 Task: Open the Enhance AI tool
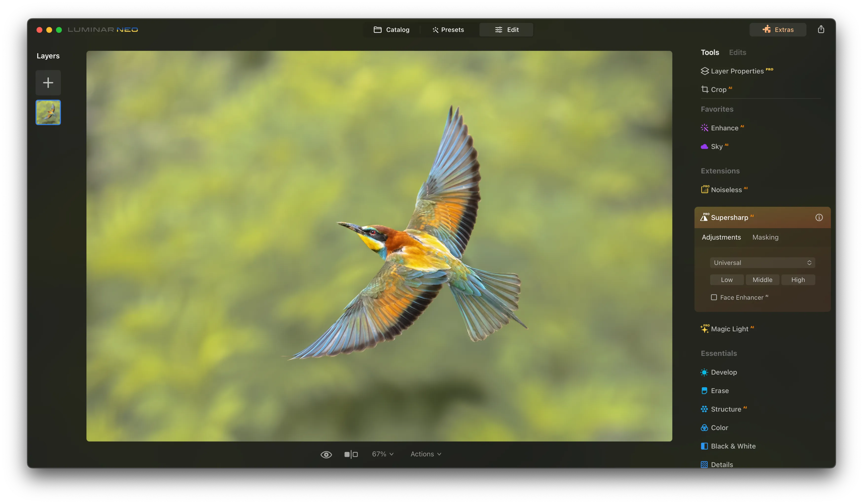coord(724,128)
